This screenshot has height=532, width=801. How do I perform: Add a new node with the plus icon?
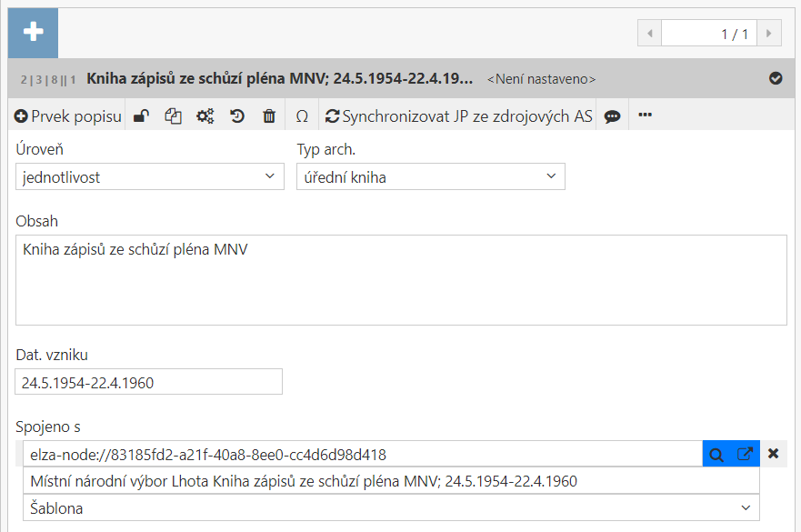(32, 32)
